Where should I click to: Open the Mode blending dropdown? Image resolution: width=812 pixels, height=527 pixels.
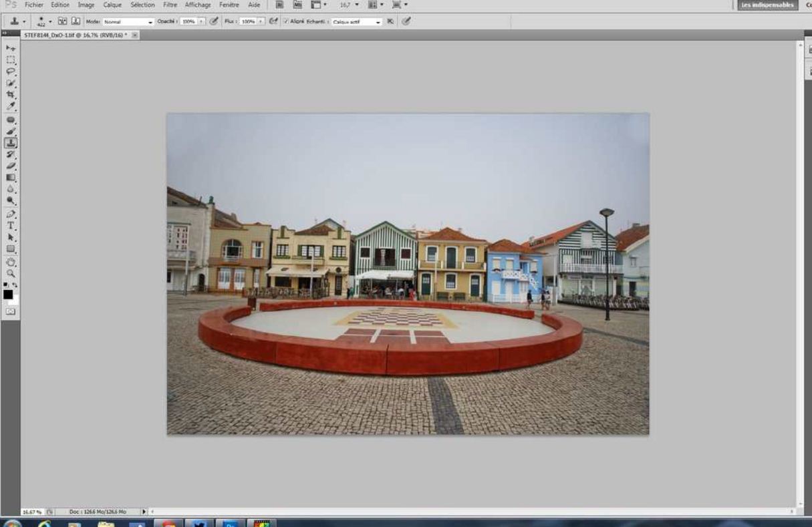coord(128,21)
